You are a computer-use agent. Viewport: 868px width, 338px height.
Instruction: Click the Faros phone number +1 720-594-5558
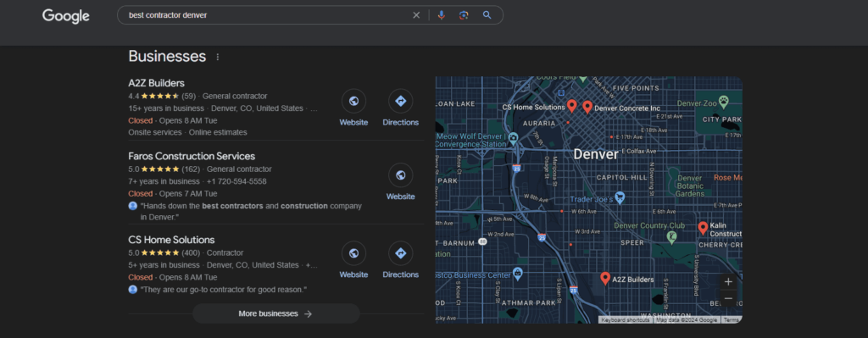click(x=236, y=181)
